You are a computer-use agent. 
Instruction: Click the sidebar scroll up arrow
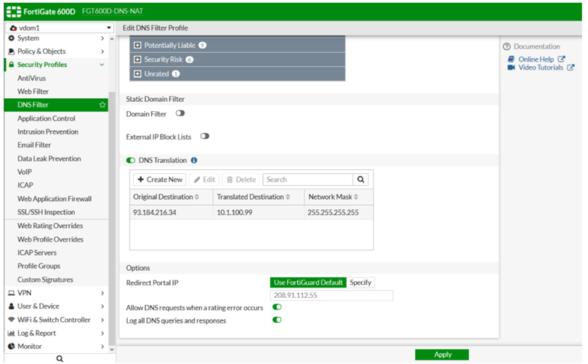pyautogui.click(x=112, y=39)
